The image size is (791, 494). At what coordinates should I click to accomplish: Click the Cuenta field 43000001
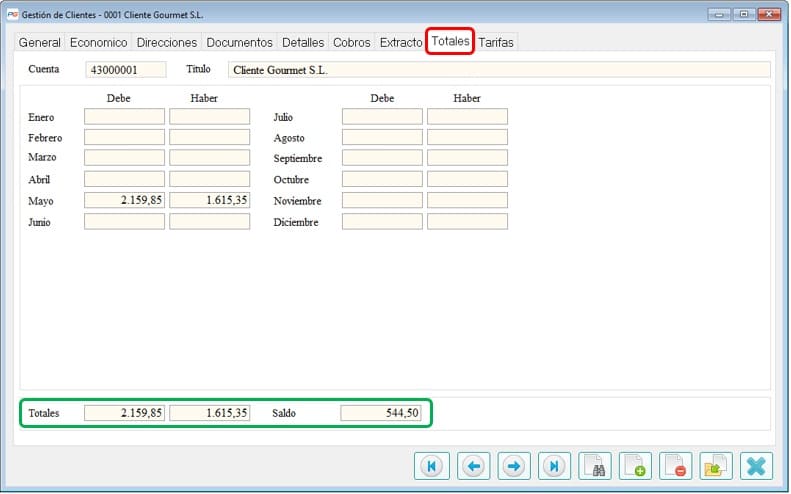point(126,70)
